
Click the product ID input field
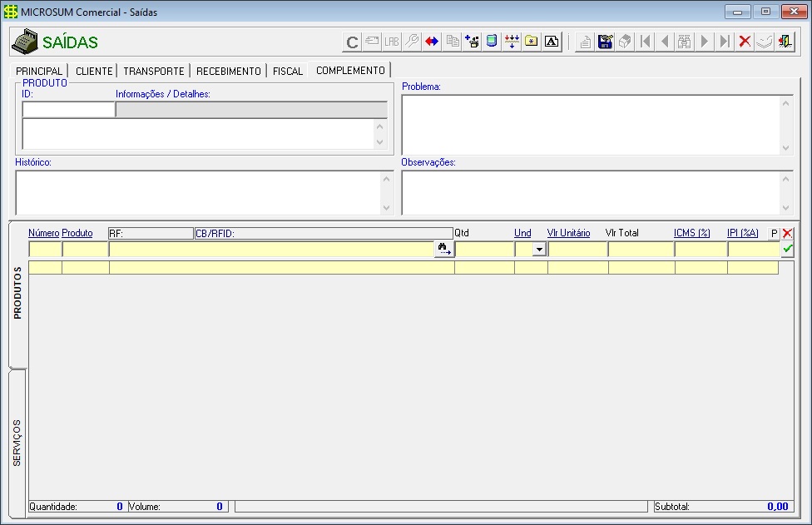[68, 110]
